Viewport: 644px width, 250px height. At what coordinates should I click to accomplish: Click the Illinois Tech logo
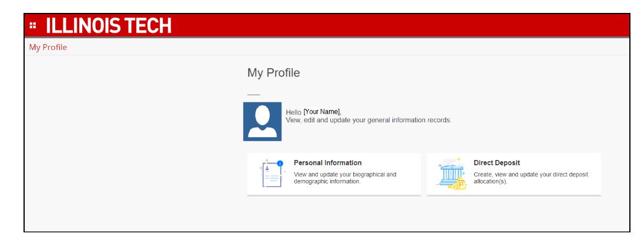tap(109, 25)
